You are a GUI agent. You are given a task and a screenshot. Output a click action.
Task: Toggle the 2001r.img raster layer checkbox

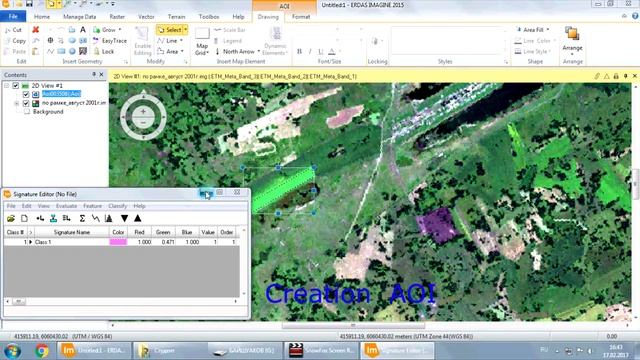(x=26, y=103)
